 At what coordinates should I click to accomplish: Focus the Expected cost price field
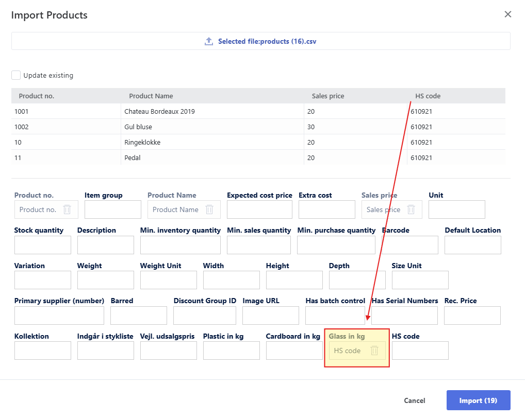click(259, 210)
